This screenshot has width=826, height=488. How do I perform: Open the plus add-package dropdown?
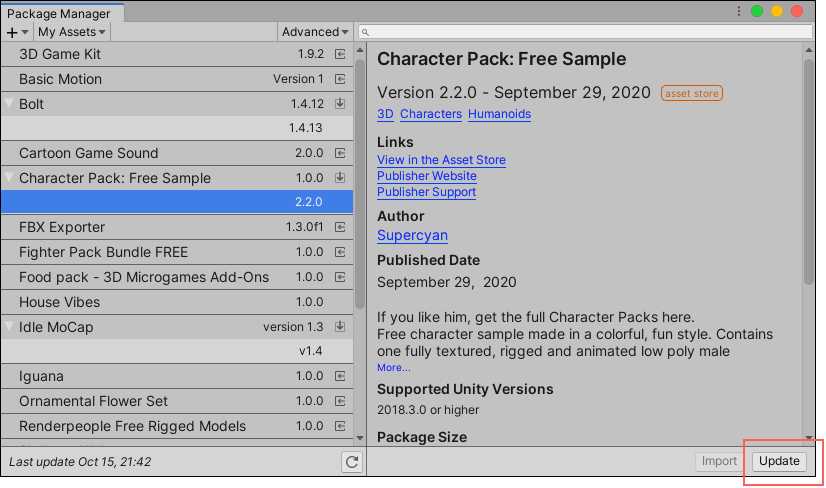[x=17, y=32]
